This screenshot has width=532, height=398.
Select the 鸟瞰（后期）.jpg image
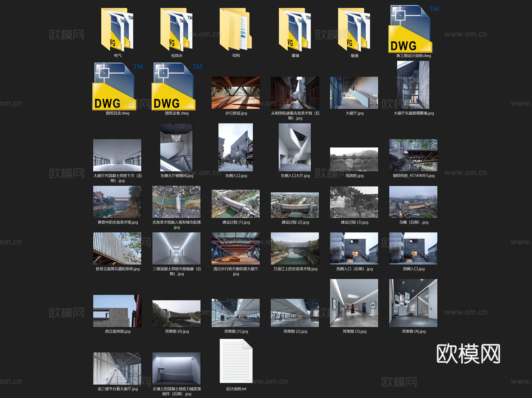[x=413, y=202]
